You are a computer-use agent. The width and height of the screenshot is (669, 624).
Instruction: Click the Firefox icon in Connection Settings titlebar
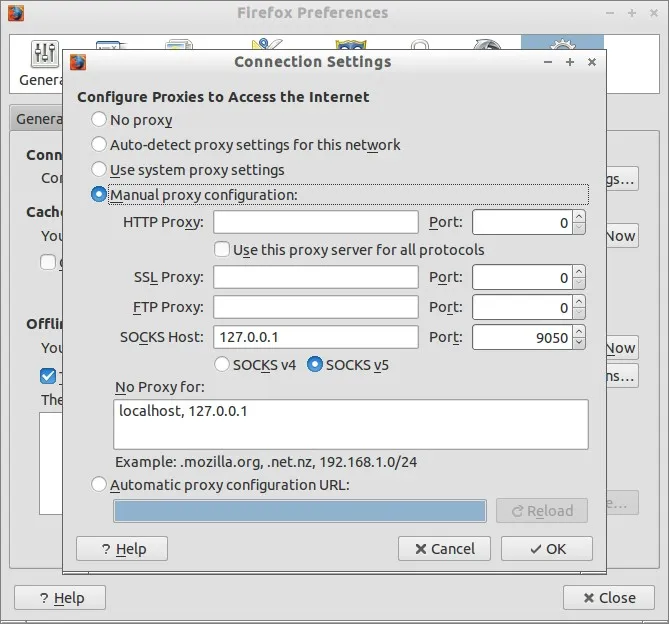tap(78, 62)
